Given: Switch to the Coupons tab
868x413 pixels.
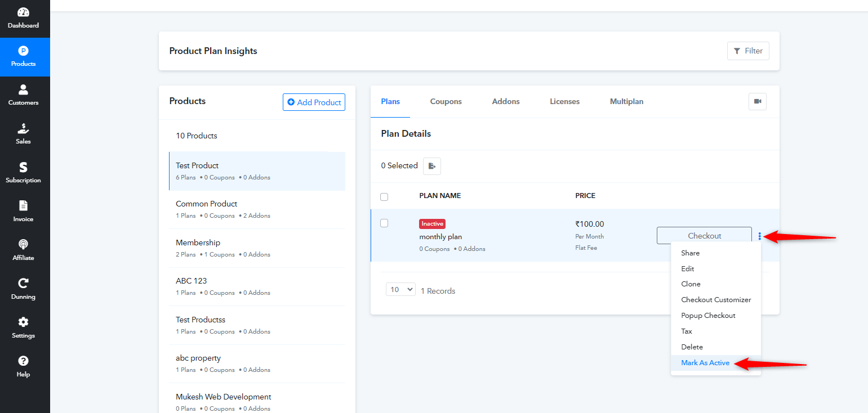Looking at the screenshot, I should [446, 101].
